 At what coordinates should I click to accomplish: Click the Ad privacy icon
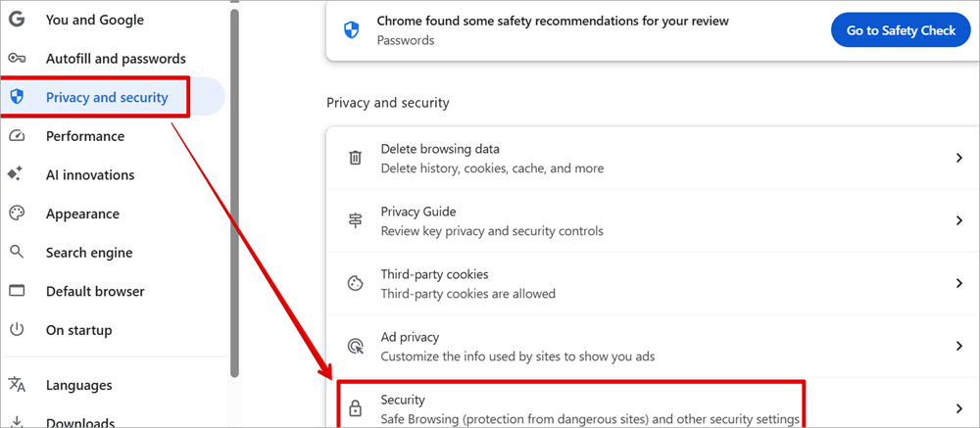pos(356,346)
